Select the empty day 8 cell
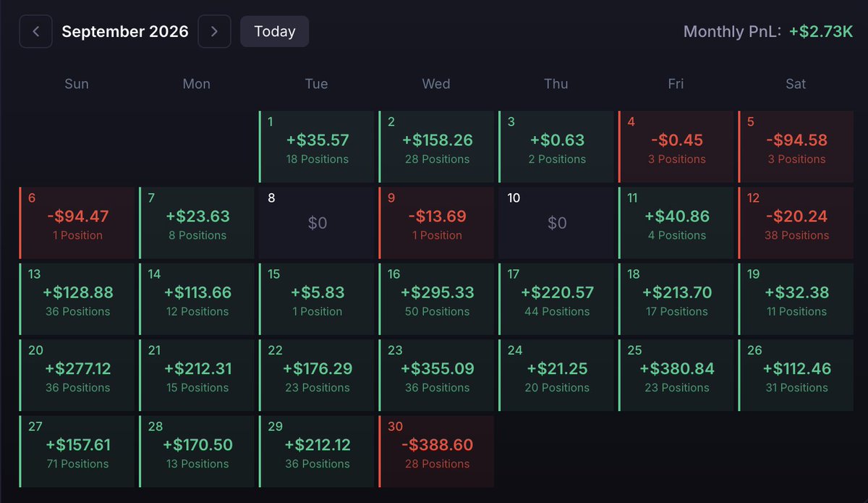The width and height of the screenshot is (868, 503). [x=317, y=223]
